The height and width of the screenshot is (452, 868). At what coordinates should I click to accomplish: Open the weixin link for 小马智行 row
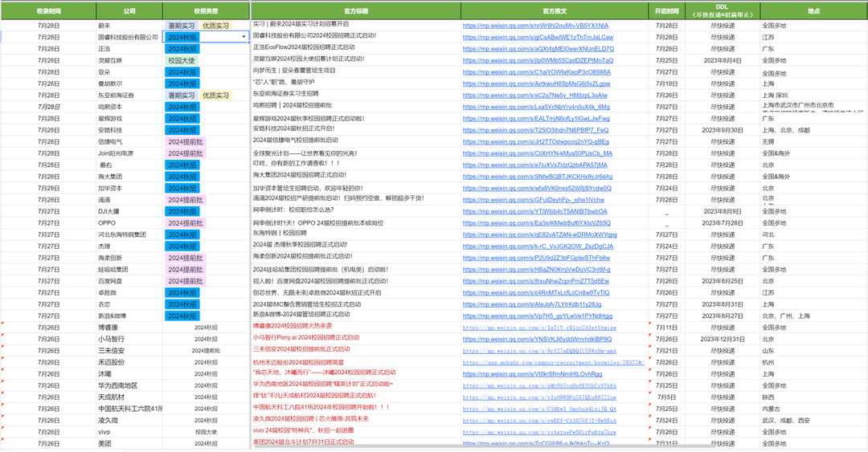click(537, 339)
